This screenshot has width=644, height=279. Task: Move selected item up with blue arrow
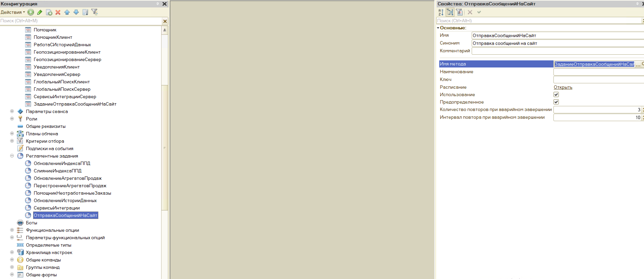(67, 12)
